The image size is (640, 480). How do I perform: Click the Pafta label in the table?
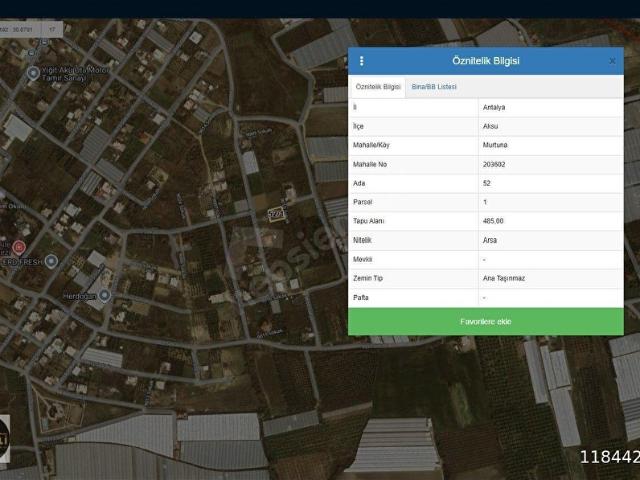pyautogui.click(x=361, y=298)
